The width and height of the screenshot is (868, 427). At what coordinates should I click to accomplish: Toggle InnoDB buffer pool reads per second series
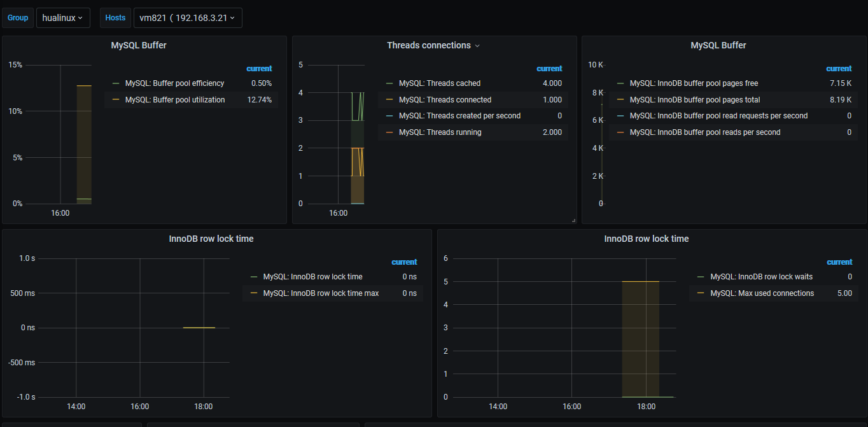[x=705, y=132]
